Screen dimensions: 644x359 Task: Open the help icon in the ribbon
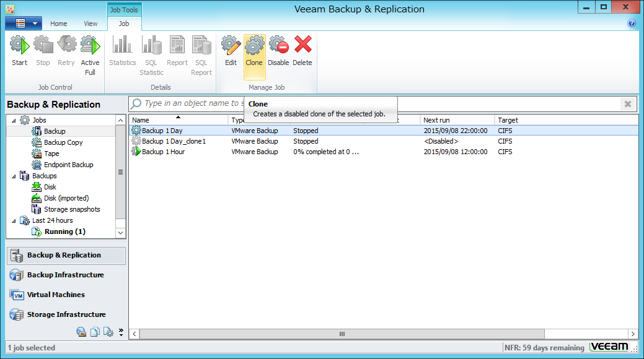pyautogui.click(x=632, y=24)
